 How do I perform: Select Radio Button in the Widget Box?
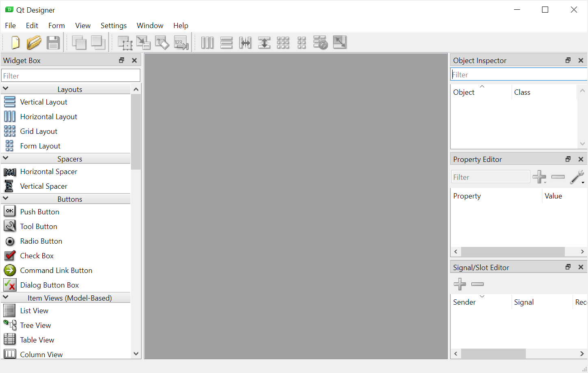click(41, 241)
